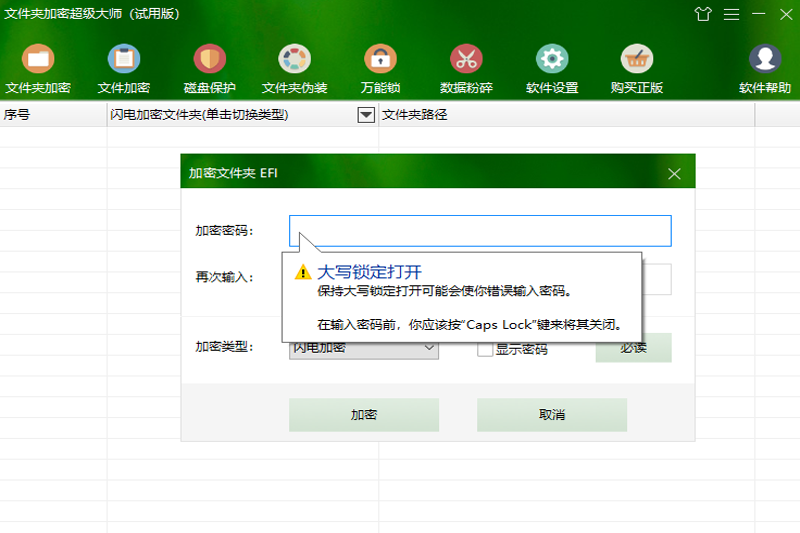Open the title bar hamburger menu

click(732, 14)
